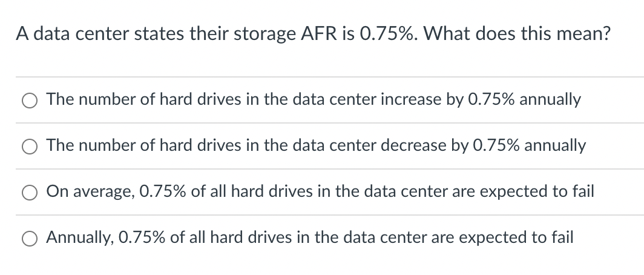Choose the 'On average, 0.75%' radio option
644x275 pixels.
click(30, 193)
